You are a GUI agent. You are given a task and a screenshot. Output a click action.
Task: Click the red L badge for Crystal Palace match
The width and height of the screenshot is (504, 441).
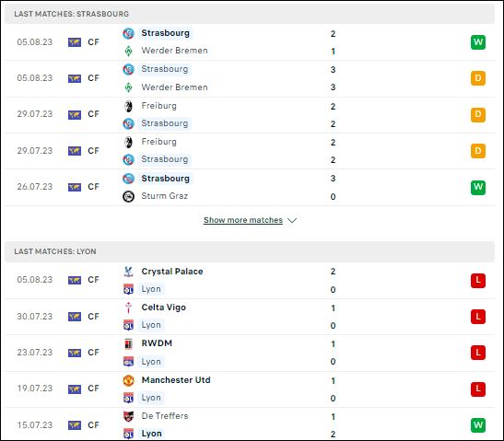(x=478, y=280)
